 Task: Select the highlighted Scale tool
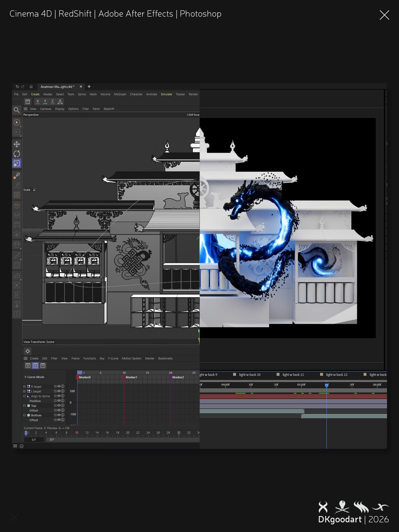pos(17,163)
